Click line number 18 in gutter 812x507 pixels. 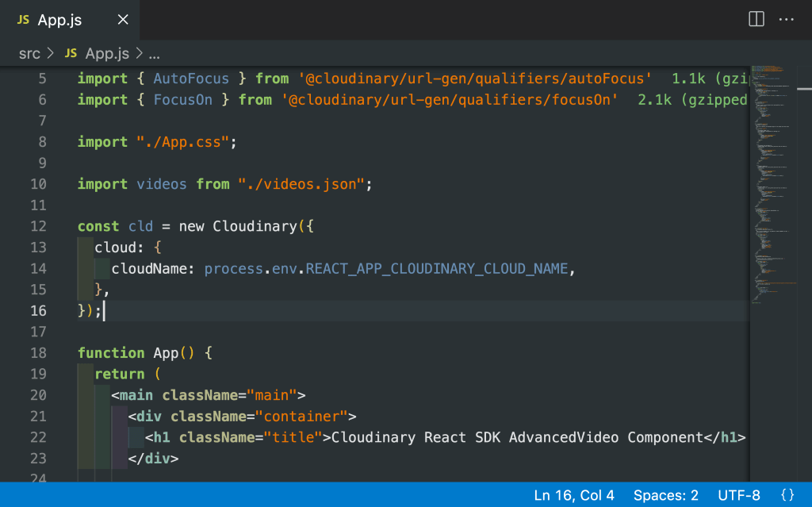pos(38,353)
